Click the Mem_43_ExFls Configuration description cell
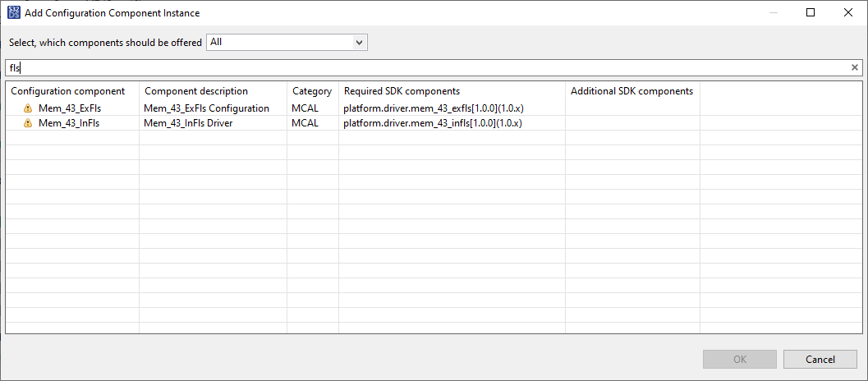This screenshot has width=868, height=381. click(206, 108)
